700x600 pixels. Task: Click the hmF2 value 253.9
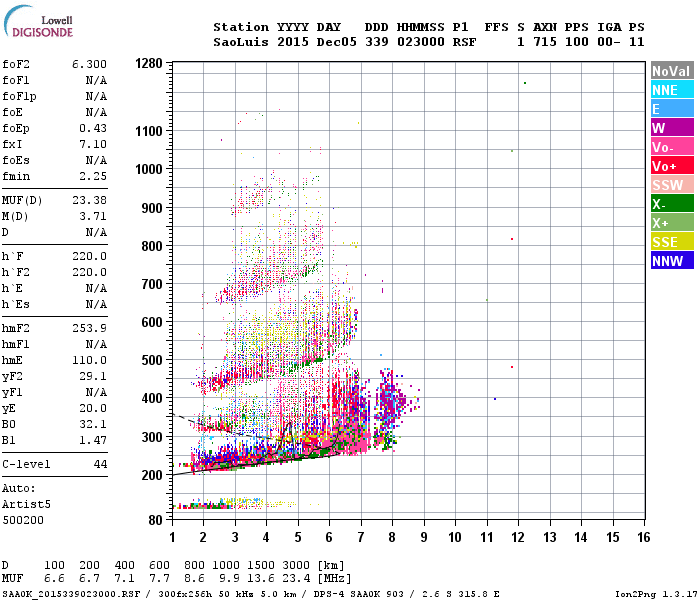pos(89,328)
